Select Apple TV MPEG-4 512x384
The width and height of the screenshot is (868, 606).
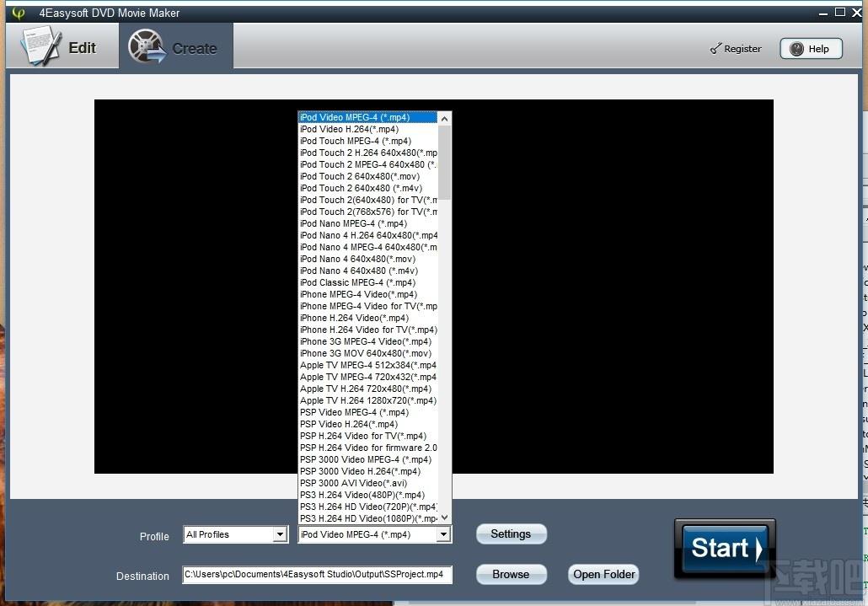368,365
